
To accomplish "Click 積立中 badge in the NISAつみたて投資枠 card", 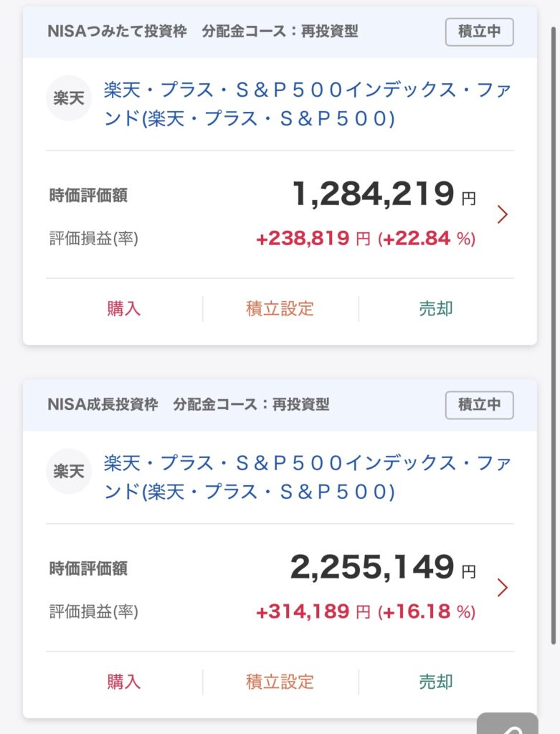I will [479, 32].
